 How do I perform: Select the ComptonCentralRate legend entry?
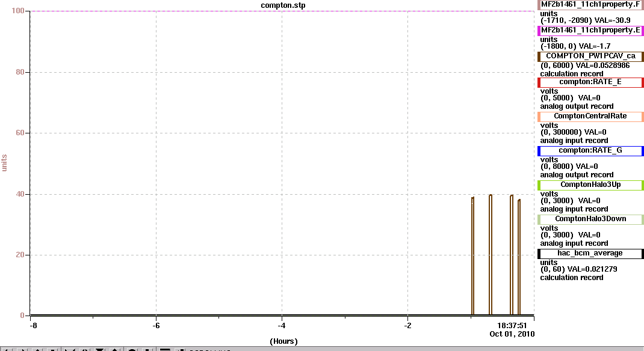coord(590,117)
